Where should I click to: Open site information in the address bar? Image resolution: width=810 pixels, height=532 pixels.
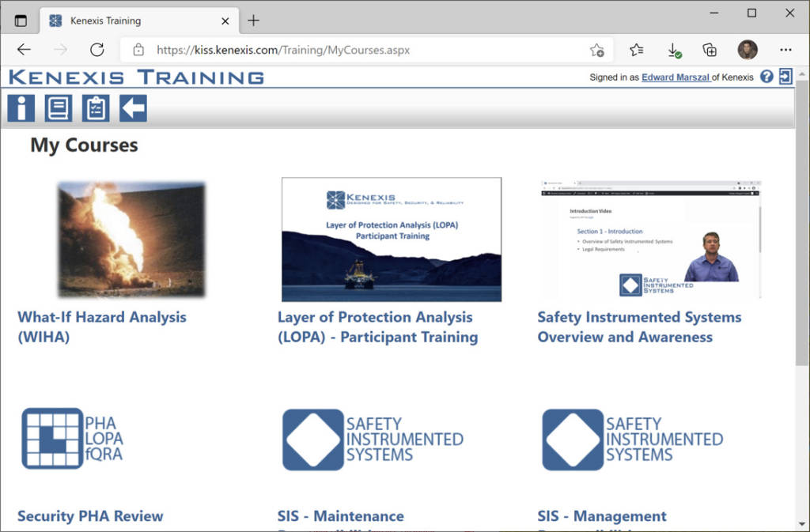click(138, 49)
